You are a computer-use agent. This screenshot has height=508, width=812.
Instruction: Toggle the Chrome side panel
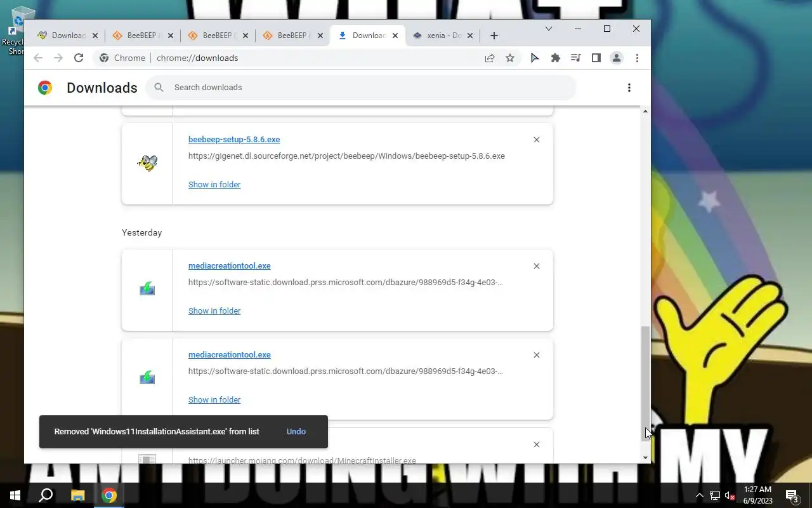(x=596, y=58)
